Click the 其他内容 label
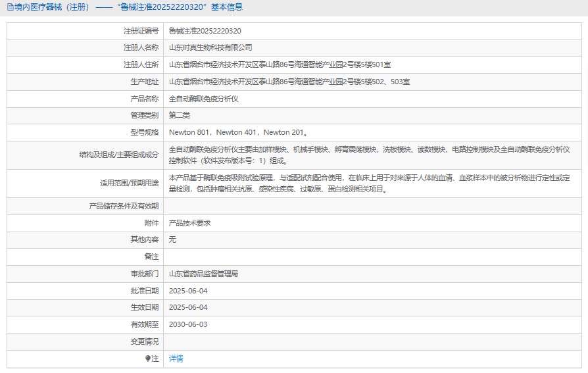Screen dimensions: 588x373 [x=145, y=239]
